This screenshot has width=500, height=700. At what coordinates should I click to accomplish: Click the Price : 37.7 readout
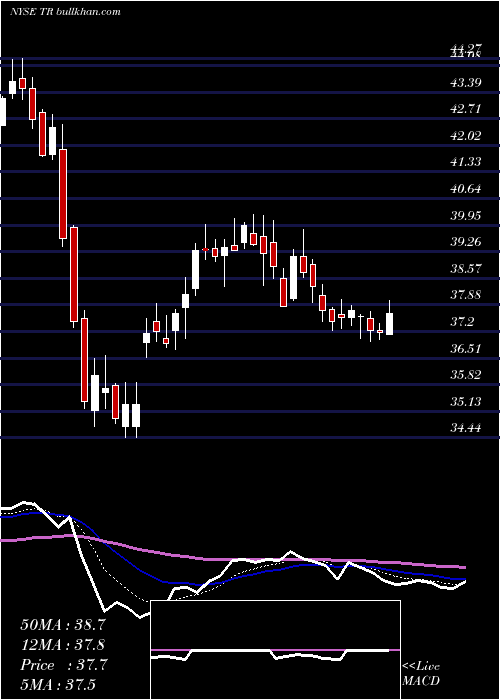pos(64,665)
